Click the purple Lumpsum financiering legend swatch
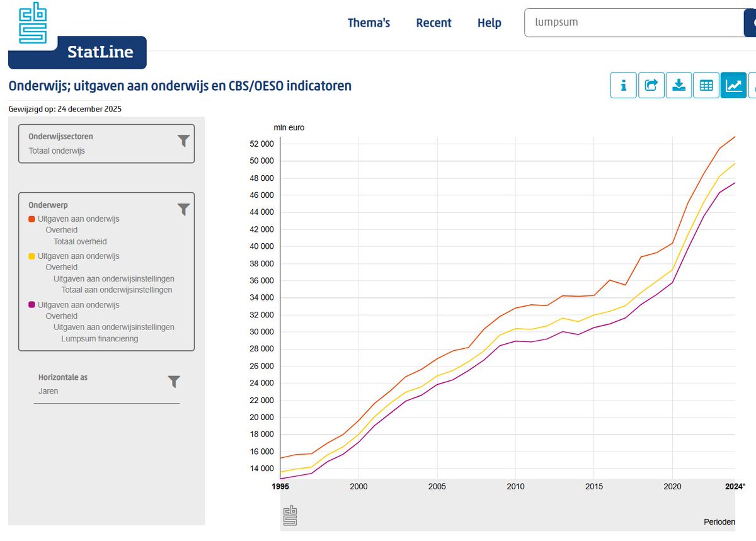Viewport: 756px width, 541px height. (x=32, y=305)
